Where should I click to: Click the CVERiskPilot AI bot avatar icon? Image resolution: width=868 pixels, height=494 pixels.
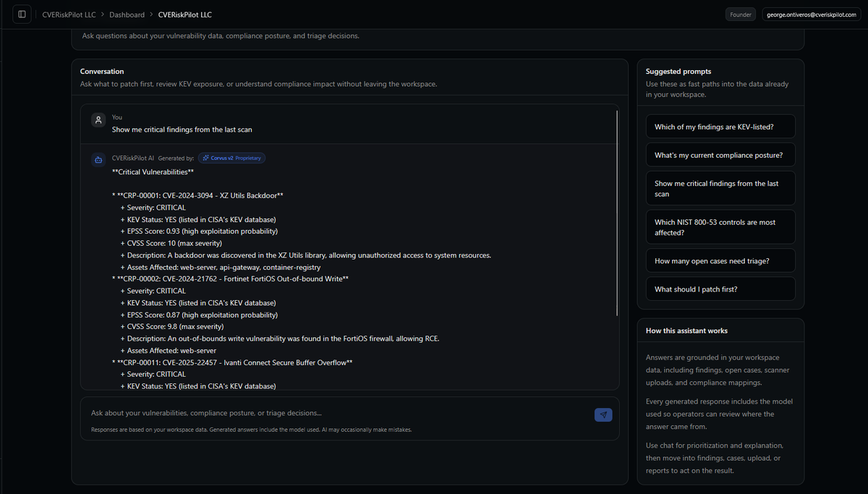[99, 160]
